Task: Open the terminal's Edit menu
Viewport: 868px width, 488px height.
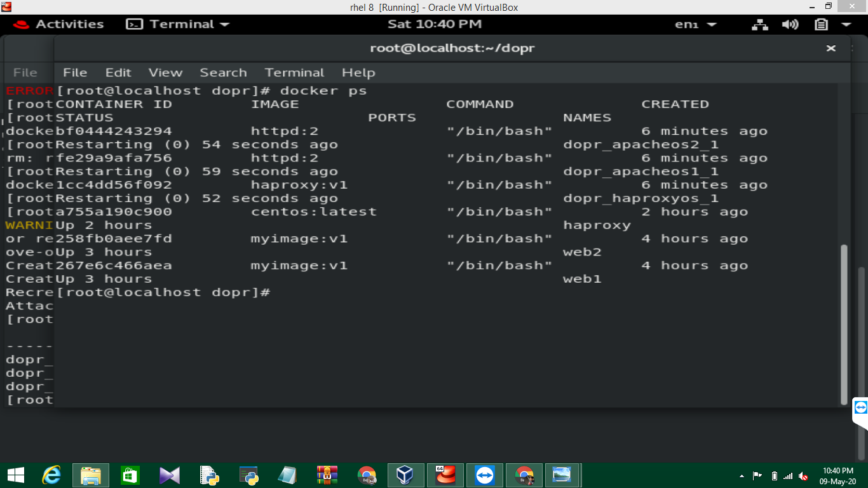Action: (118, 72)
